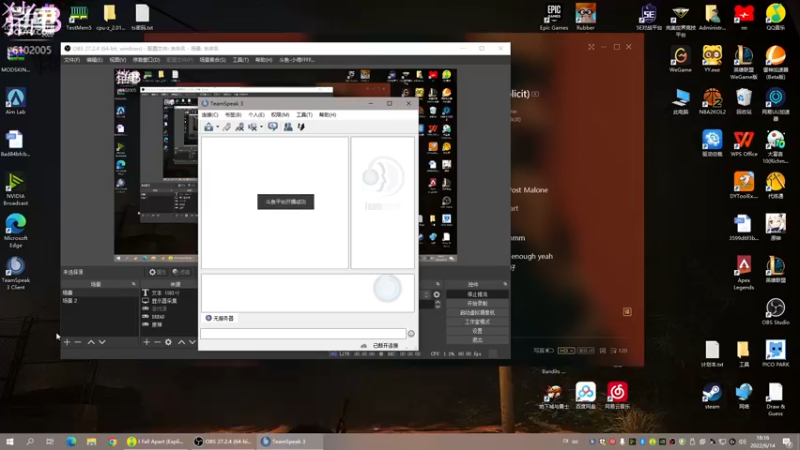Open TeamSpeak 权限(M) menu
The image size is (800, 450).
[x=280, y=115]
